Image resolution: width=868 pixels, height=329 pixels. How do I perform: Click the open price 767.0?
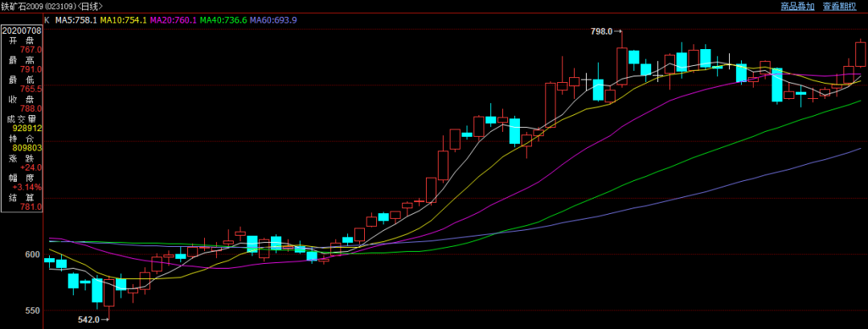[x=31, y=49]
